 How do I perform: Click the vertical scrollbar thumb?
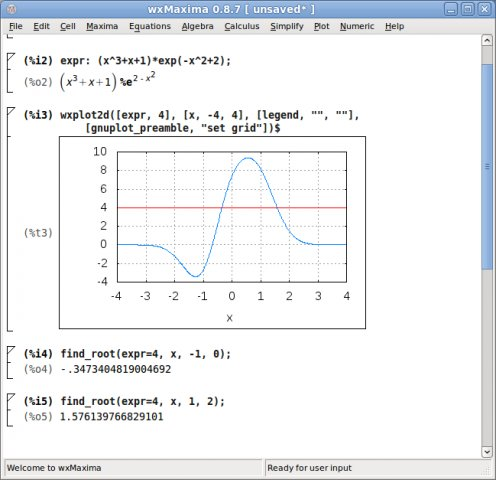[x=487, y=167]
